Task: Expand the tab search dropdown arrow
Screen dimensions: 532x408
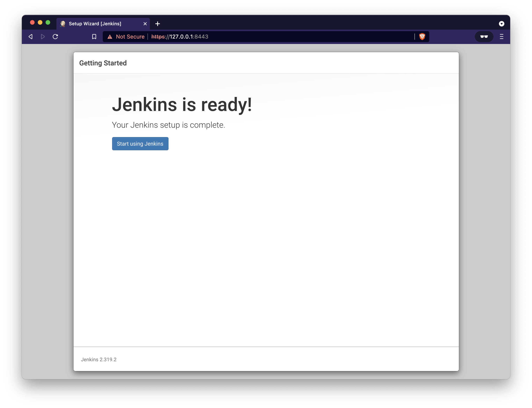Action: coord(501,24)
